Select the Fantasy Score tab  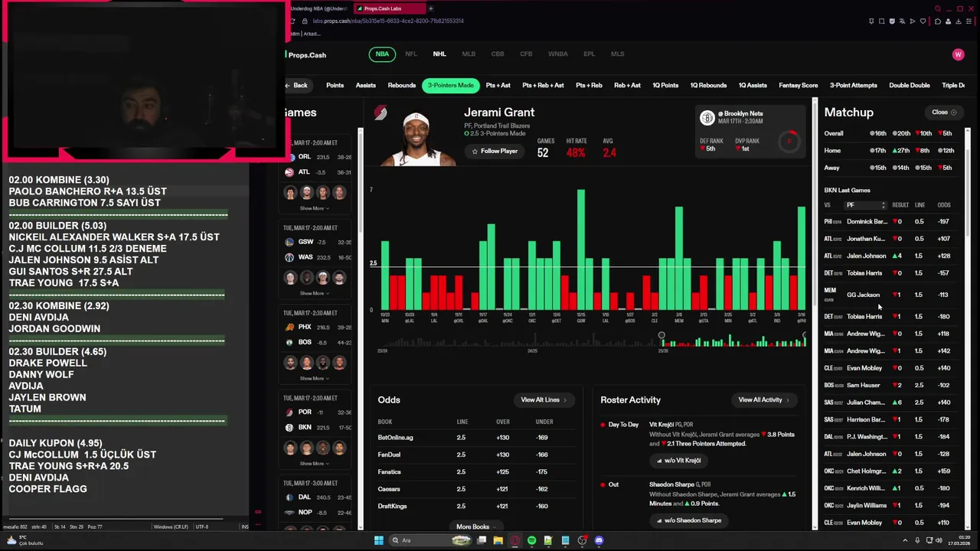pos(798,86)
